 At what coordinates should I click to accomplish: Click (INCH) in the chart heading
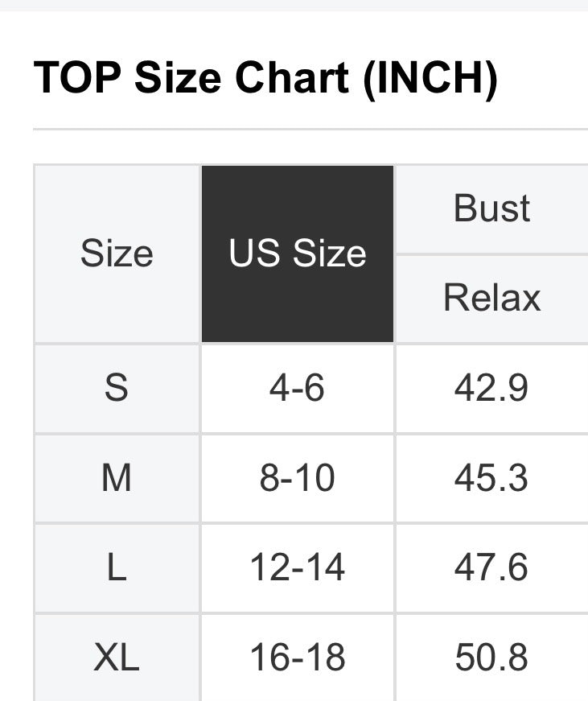[x=430, y=78]
